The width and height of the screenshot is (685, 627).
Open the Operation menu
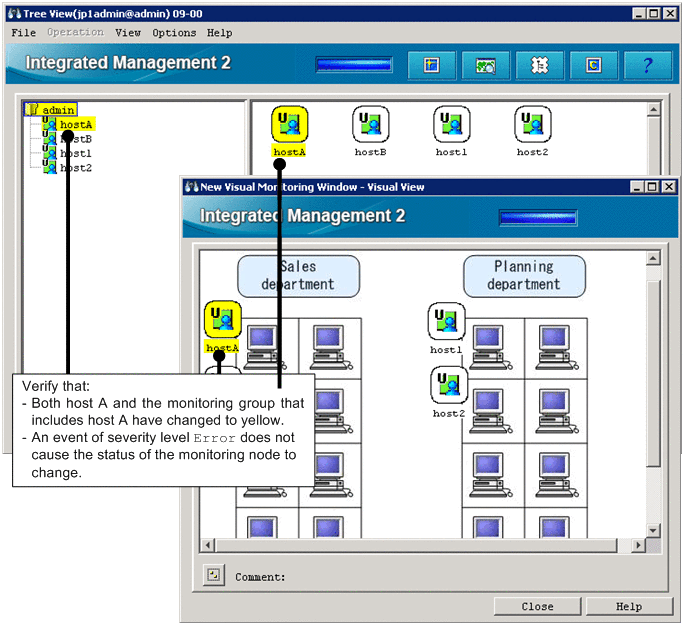76,33
